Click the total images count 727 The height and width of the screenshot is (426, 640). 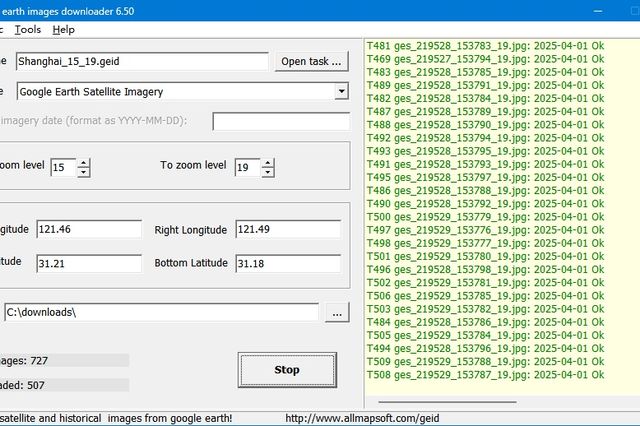(x=39, y=361)
